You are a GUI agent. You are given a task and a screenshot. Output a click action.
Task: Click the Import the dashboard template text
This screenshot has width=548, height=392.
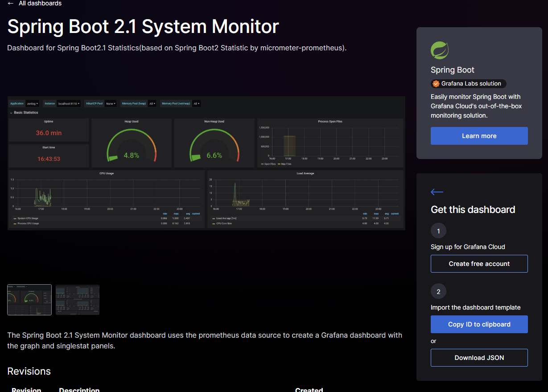[x=475, y=307]
